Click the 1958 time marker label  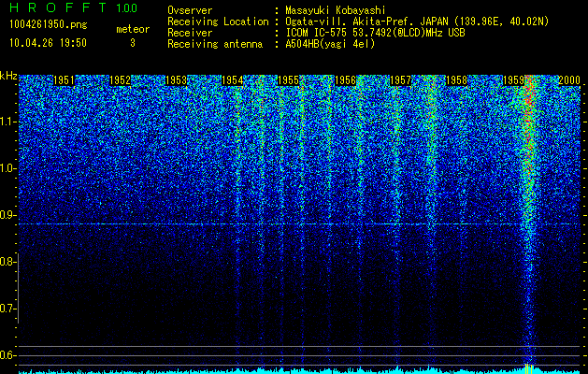(x=457, y=79)
